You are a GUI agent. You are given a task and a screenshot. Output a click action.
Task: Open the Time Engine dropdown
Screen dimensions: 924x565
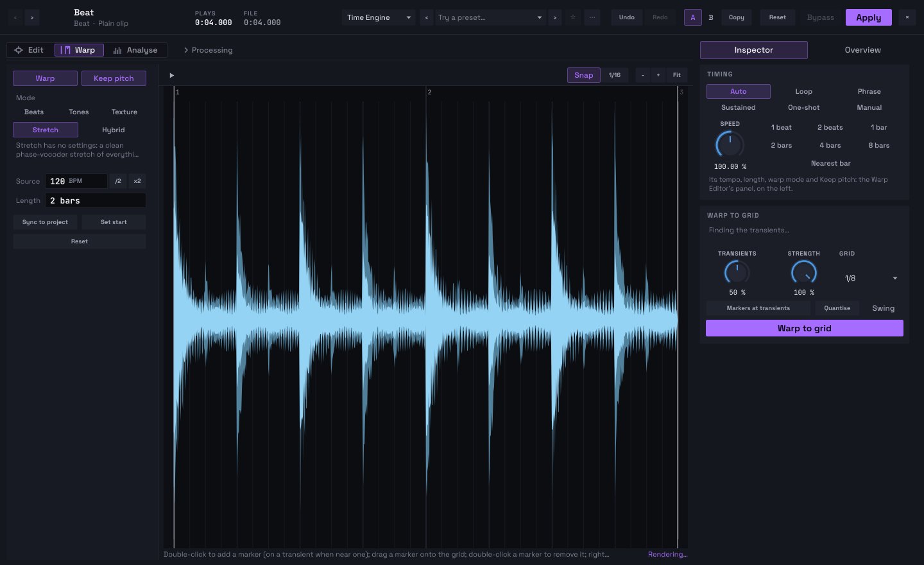(x=379, y=18)
